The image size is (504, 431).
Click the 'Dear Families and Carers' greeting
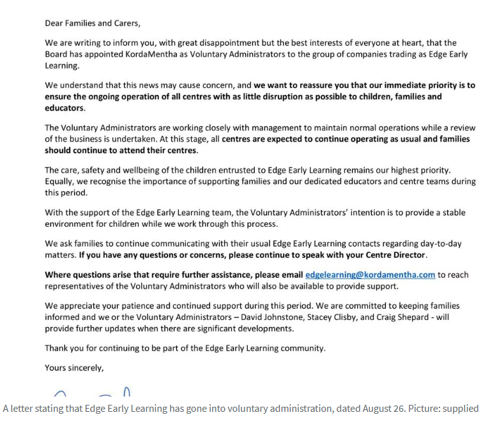point(93,24)
